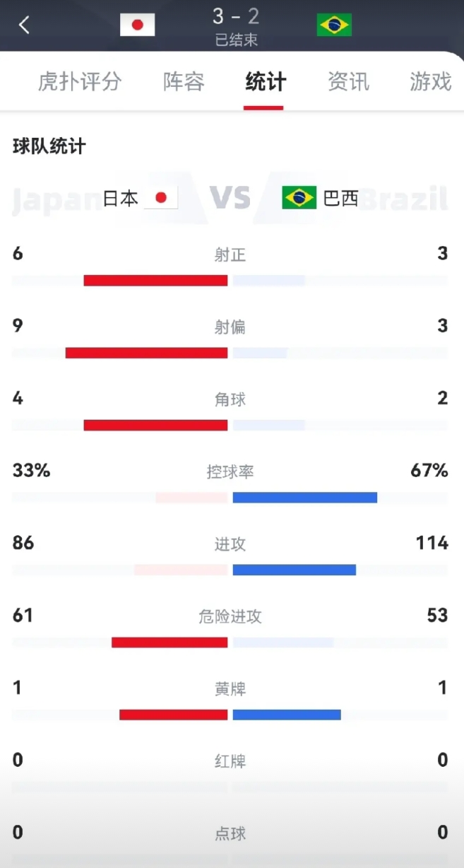The image size is (464, 868).
Task: Tap the back arrow icon
Action: click(x=25, y=25)
